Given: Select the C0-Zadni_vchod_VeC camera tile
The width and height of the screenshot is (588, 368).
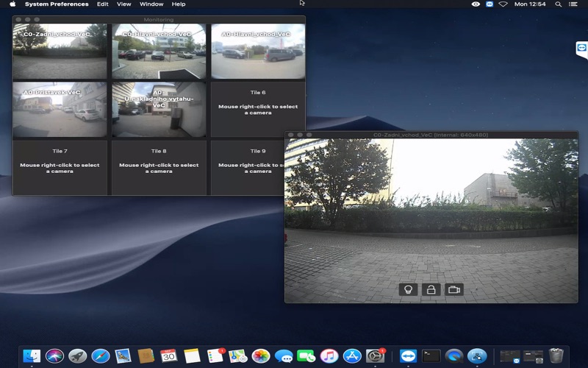Looking at the screenshot, I should tap(60, 52).
